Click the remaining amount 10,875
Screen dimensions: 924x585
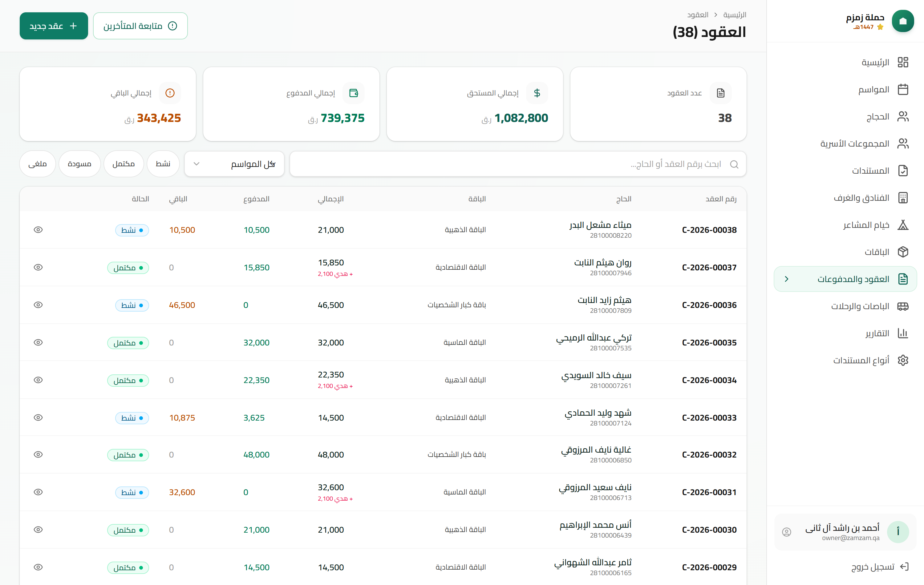click(182, 418)
